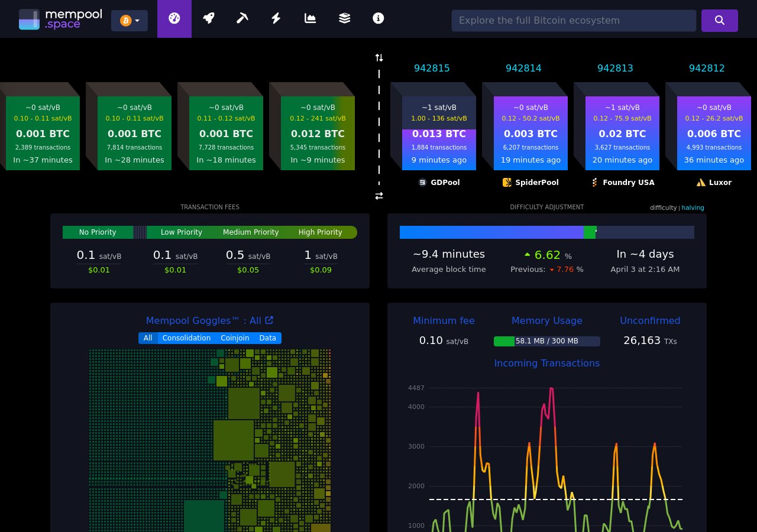Select the Mining pickaxe icon in the navbar
This screenshot has width=757, height=532.
tap(242, 18)
